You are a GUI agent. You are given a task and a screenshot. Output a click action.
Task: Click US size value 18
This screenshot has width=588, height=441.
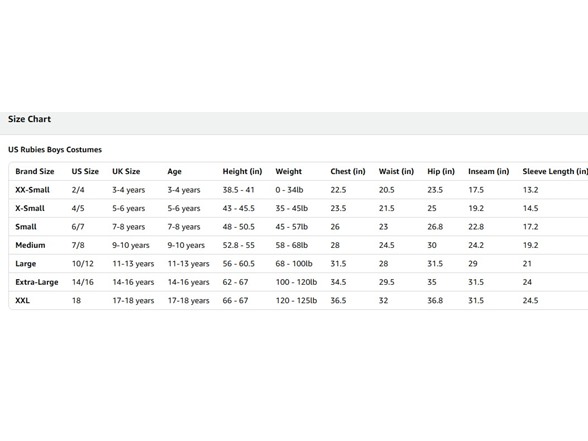click(x=76, y=300)
